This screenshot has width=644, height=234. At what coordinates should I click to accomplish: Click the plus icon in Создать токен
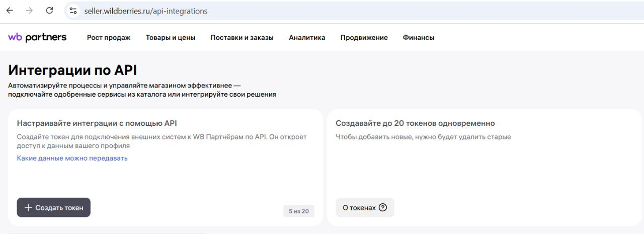[28, 207]
